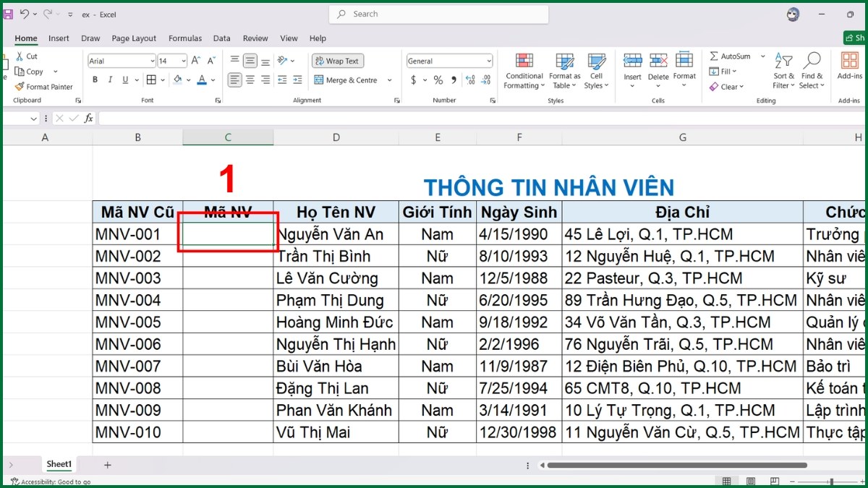868x488 pixels.
Task: Open Conditional Formatting options
Action: pos(523,70)
